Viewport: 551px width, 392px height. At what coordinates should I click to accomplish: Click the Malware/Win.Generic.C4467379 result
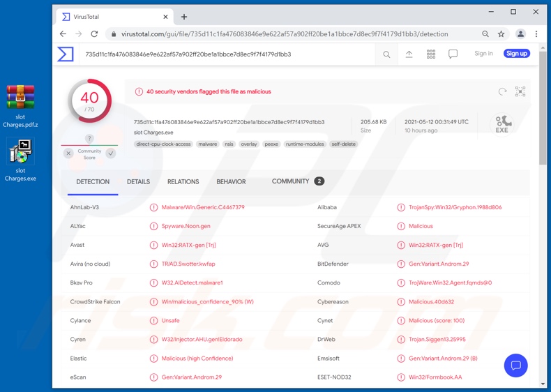[x=203, y=207]
